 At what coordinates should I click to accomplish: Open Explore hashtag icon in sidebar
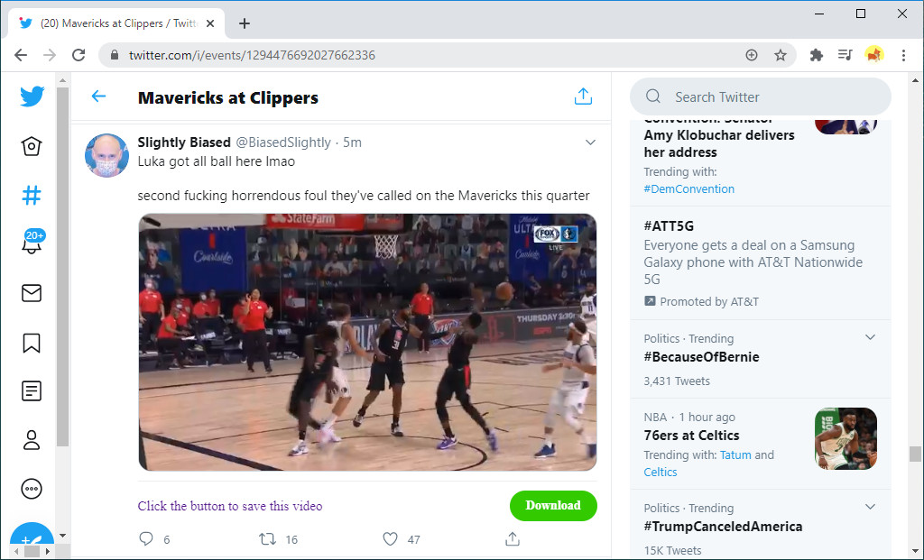coord(32,195)
